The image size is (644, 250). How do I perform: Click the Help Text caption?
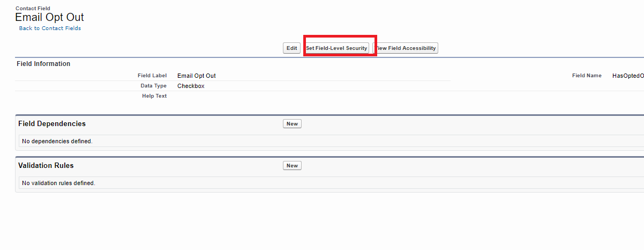[154, 96]
